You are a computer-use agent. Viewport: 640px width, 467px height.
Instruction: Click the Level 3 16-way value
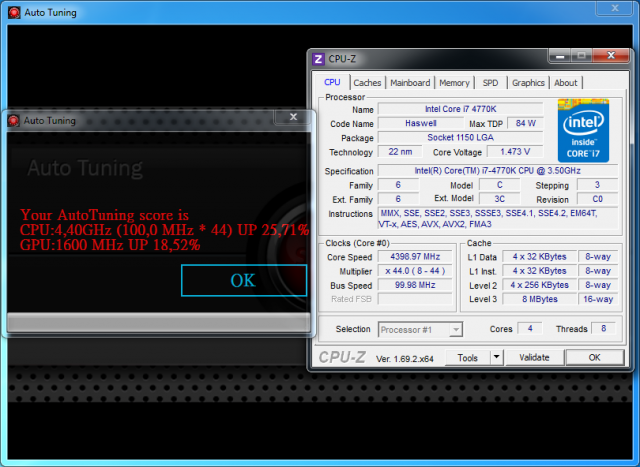coord(598,299)
